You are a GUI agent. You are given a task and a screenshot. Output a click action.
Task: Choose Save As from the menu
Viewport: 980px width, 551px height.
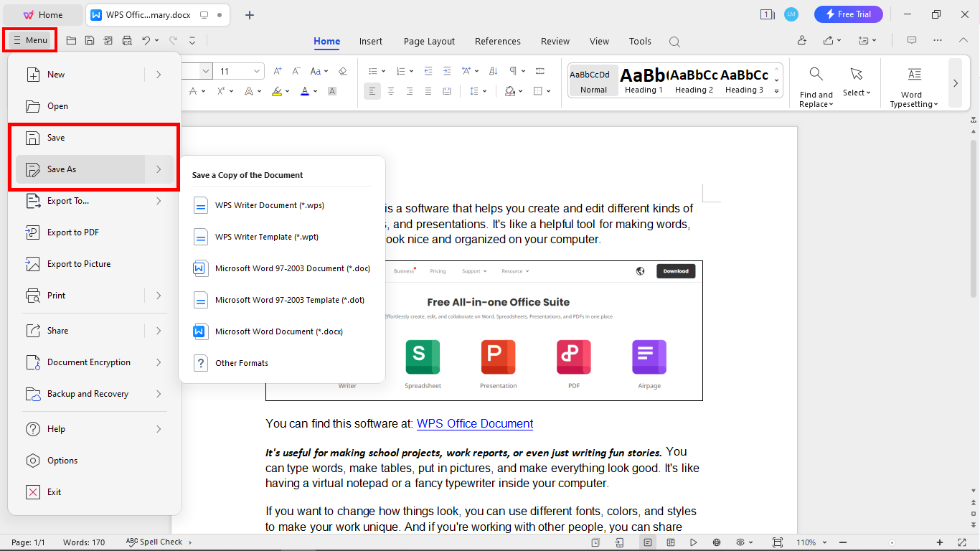click(61, 169)
